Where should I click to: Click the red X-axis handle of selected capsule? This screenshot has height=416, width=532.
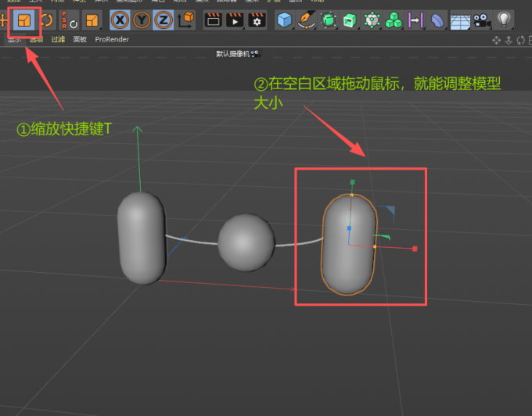[x=415, y=249]
